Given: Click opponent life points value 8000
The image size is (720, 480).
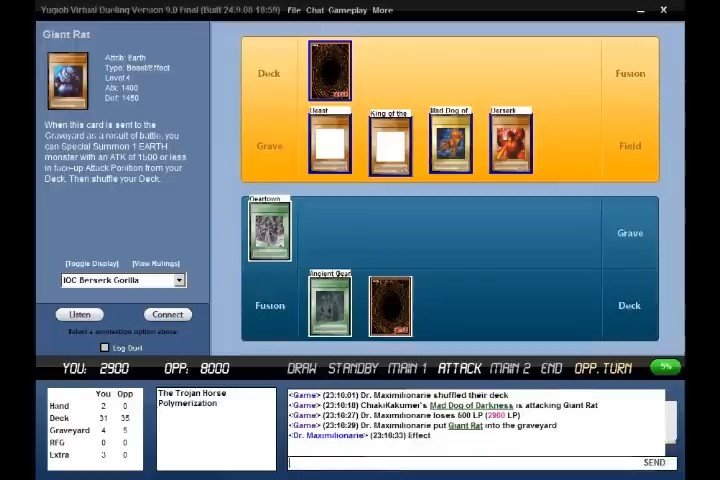Looking at the screenshot, I should pos(215,368).
